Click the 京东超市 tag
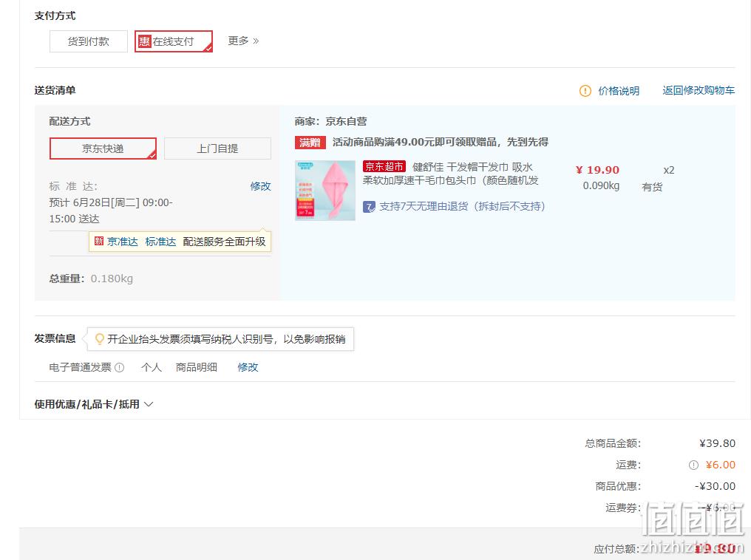 point(384,166)
